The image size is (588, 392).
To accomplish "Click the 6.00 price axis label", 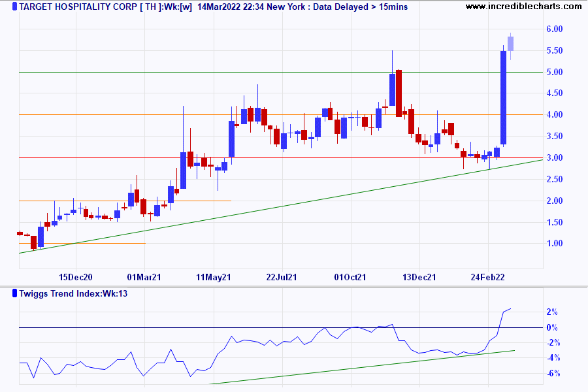I will click(x=555, y=29).
